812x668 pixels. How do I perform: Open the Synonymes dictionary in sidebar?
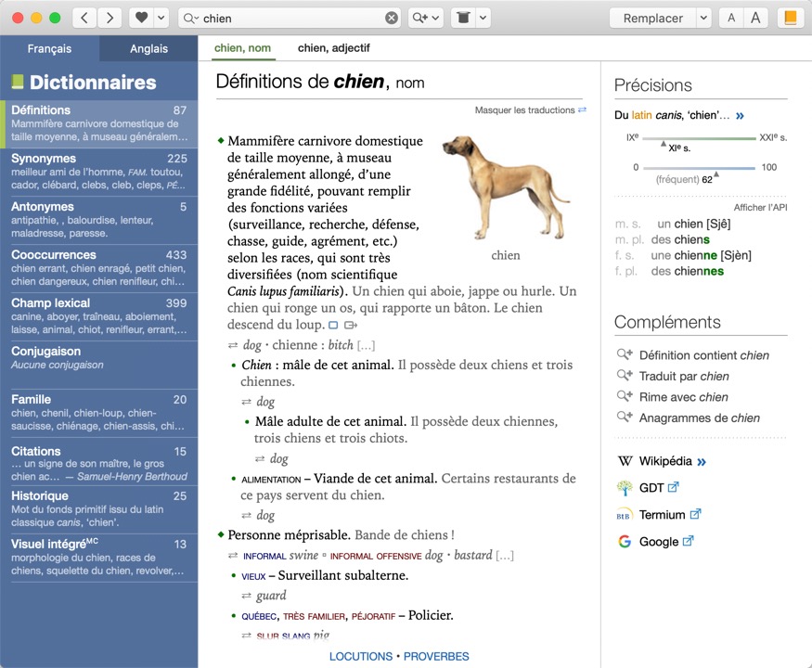tap(99, 172)
